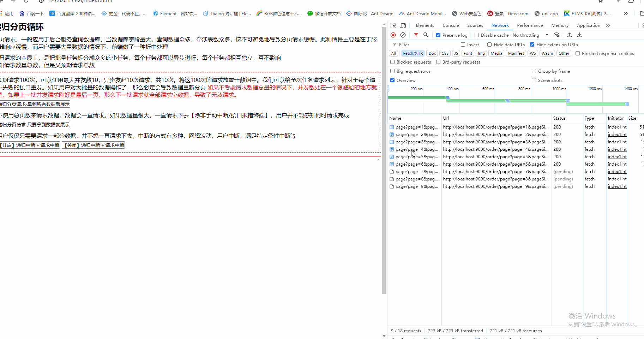This screenshot has height=339, width=644.
Task: Open the 百度翻译 bookmark
Action: click(x=72, y=14)
